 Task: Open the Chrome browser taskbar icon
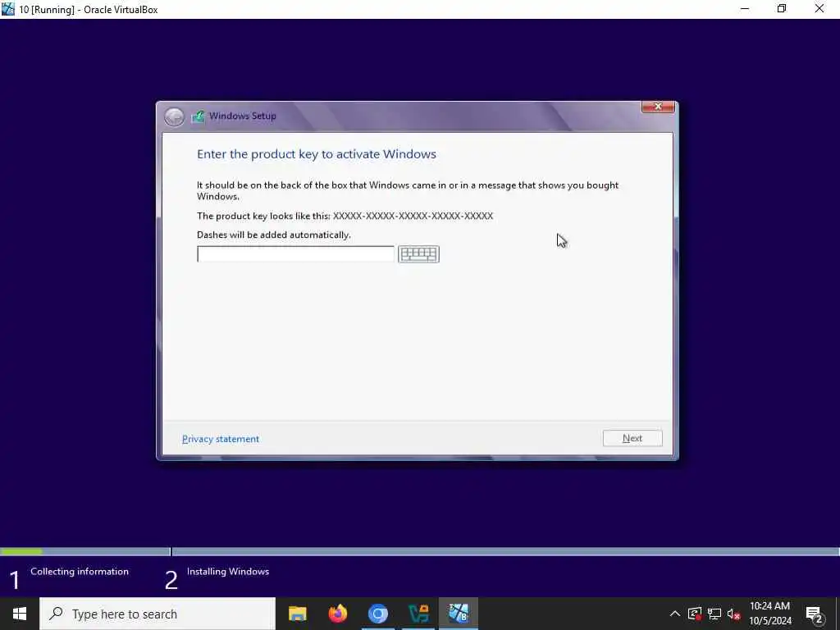click(x=377, y=614)
